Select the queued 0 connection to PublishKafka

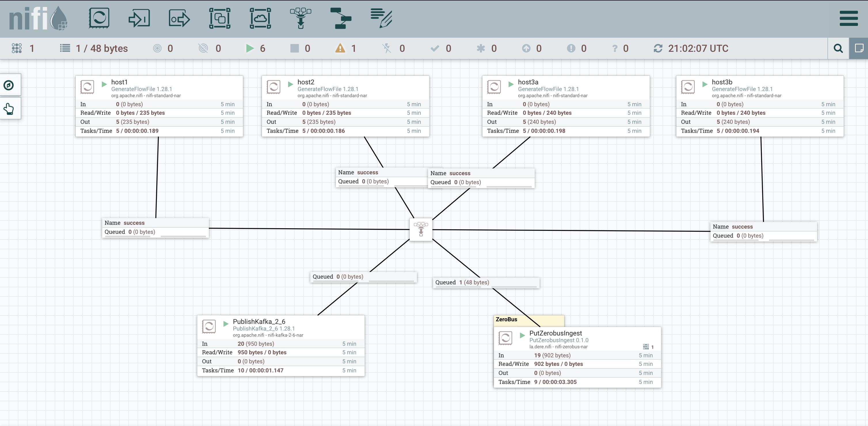(363, 277)
